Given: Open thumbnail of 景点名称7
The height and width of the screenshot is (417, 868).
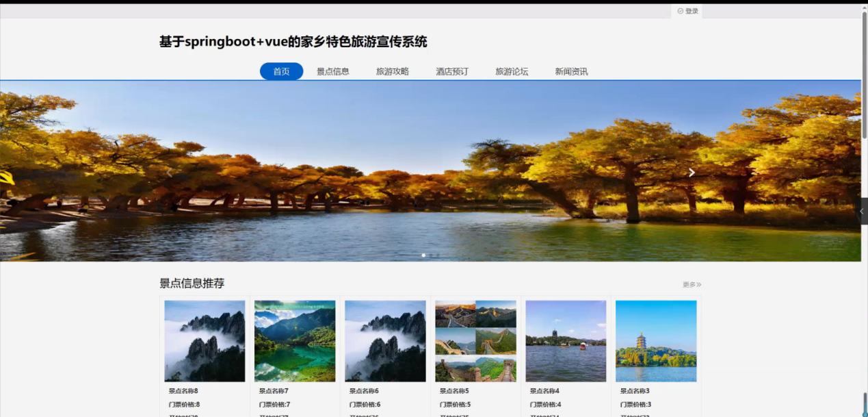Looking at the screenshot, I should click(x=295, y=341).
